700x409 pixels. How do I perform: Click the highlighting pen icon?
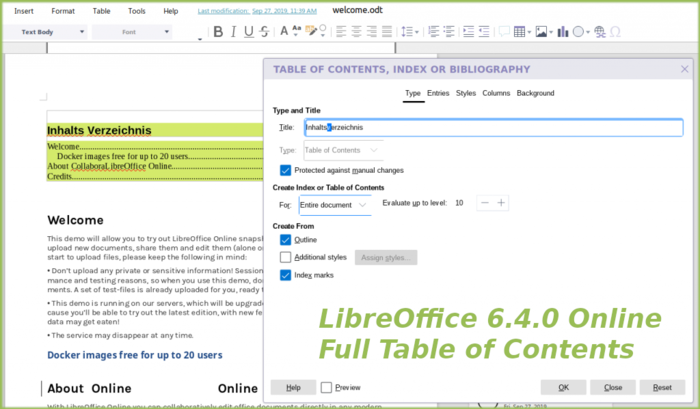311,31
